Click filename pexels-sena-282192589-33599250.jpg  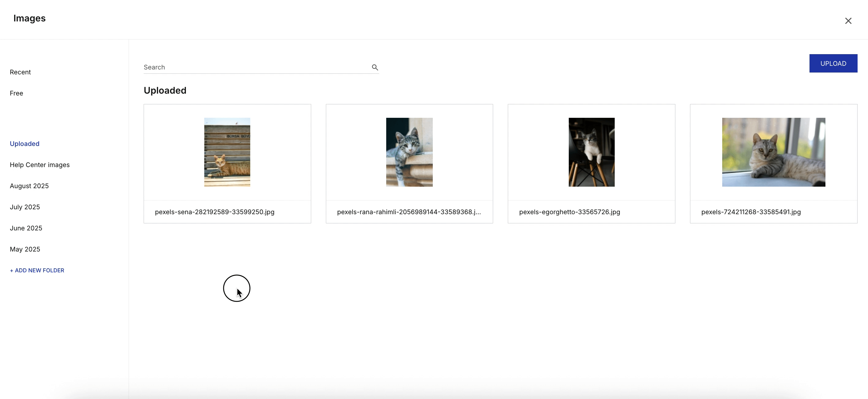pyautogui.click(x=215, y=212)
